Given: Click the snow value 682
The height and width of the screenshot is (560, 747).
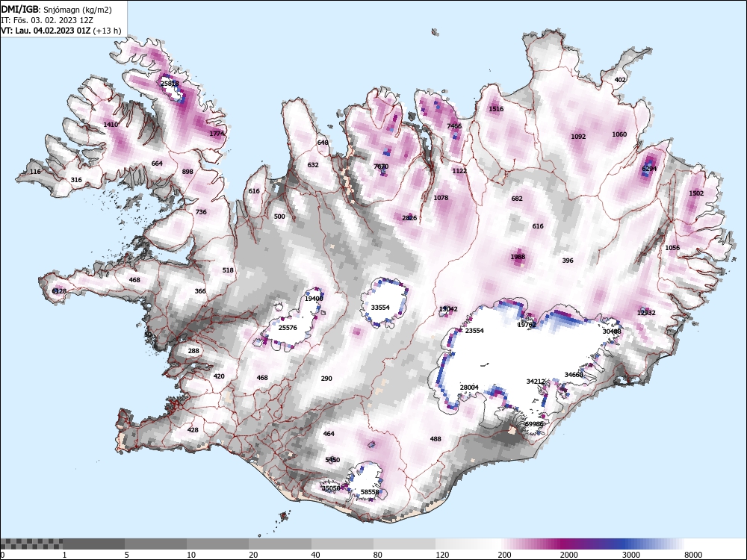Looking at the screenshot, I should point(517,199).
